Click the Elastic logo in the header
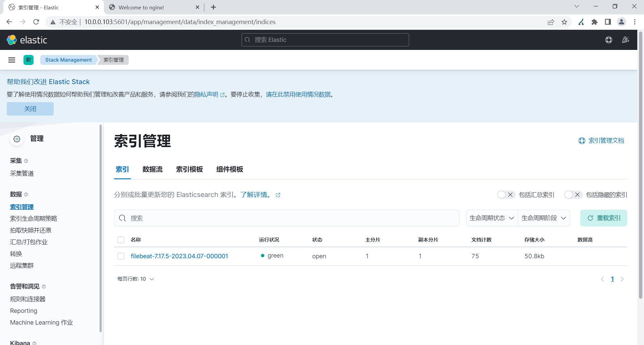The height and width of the screenshot is (345, 644). pyautogui.click(x=27, y=40)
